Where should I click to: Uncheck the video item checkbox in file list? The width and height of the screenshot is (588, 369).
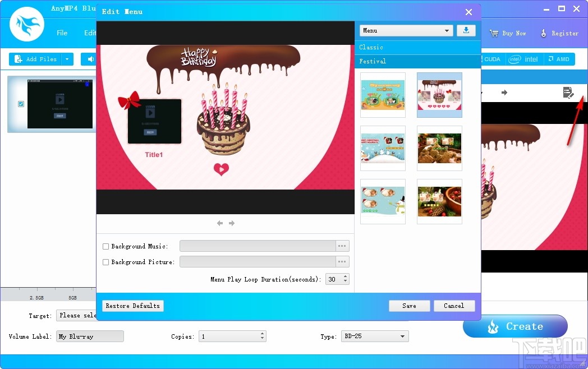[21, 104]
